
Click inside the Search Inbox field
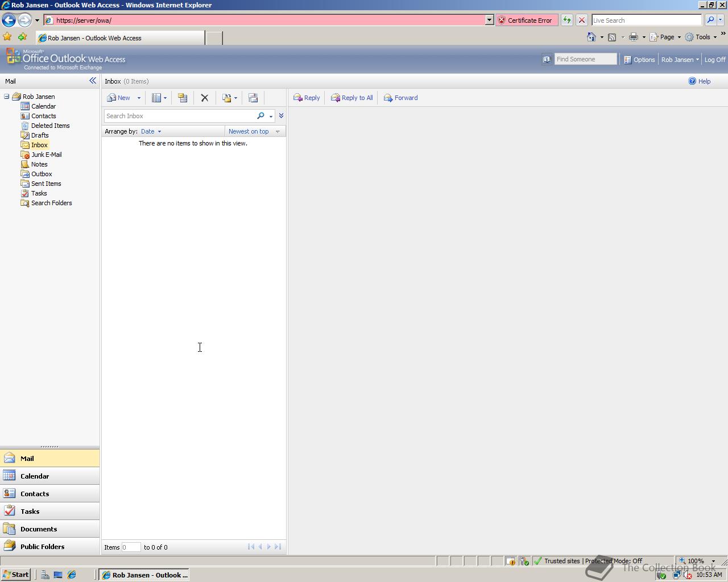coord(180,116)
